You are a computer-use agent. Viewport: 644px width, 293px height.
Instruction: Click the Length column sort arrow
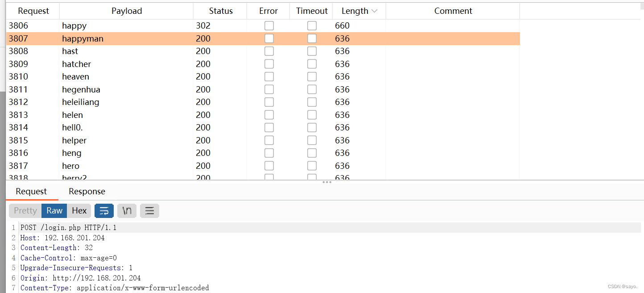pos(374,11)
